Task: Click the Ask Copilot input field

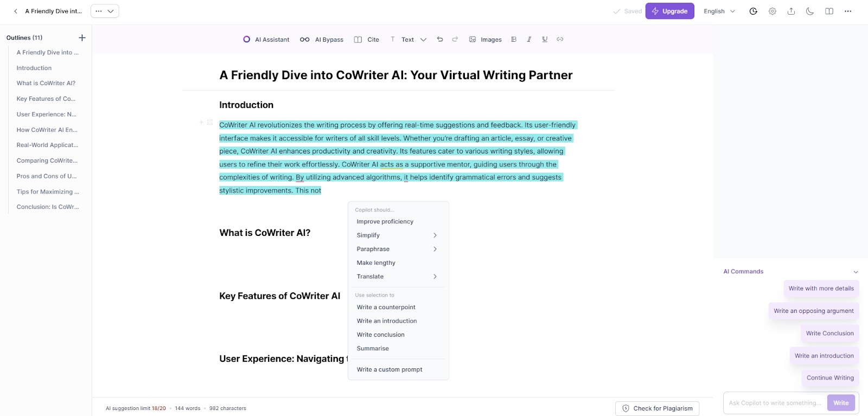Action: coord(775,403)
